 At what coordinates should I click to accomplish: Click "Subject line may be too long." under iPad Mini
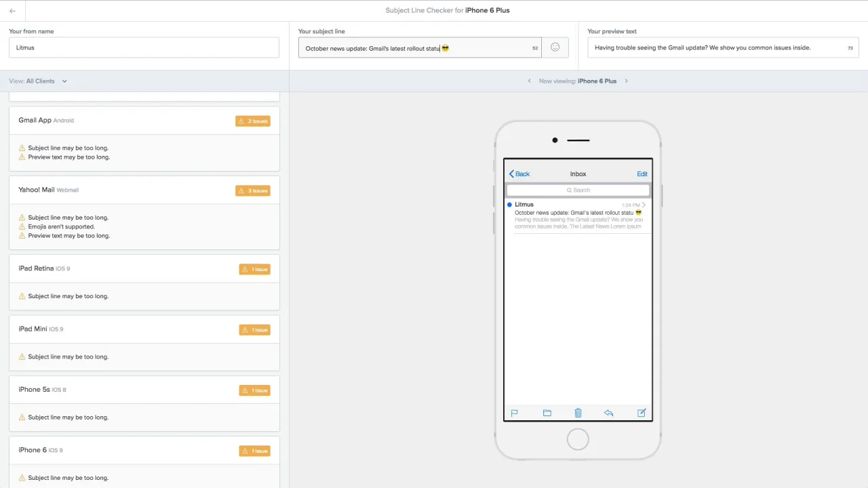point(68,357)
